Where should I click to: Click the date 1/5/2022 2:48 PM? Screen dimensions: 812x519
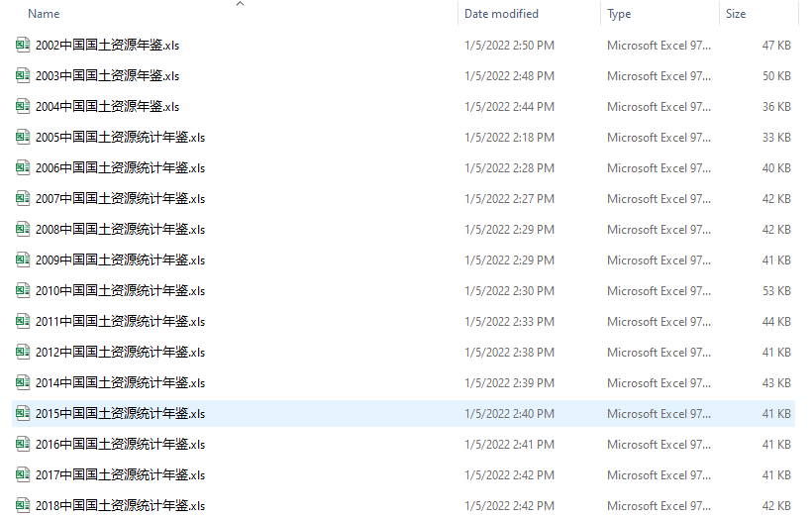(510, 75)
